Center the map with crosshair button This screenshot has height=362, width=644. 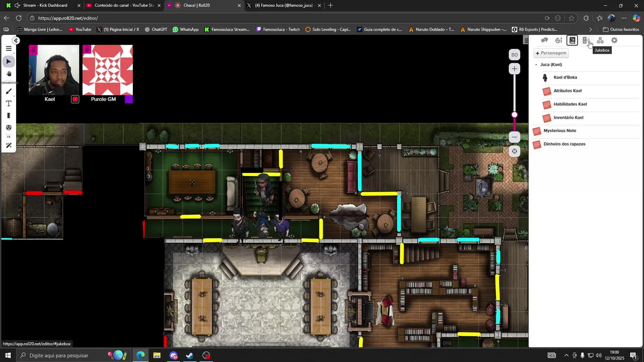pyautogui.click(x=514, y=151)
